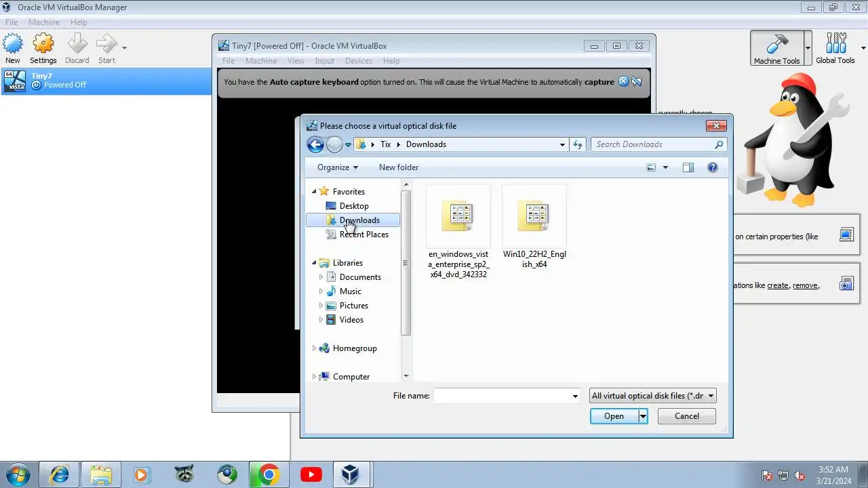The image size is (868, 488).
Task: Click the New machine toolbar icon
Action: click(12, 44)
